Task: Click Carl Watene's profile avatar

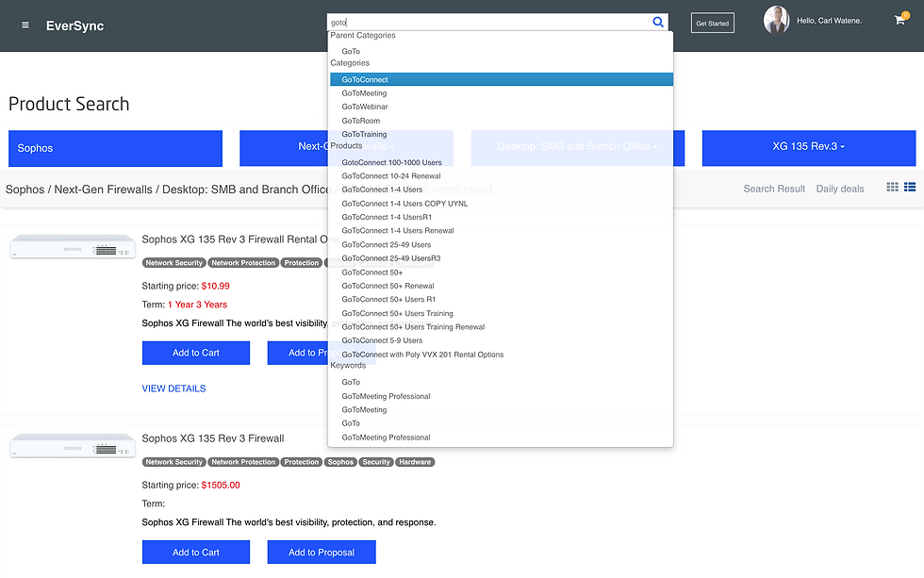Action: (776, 20)
